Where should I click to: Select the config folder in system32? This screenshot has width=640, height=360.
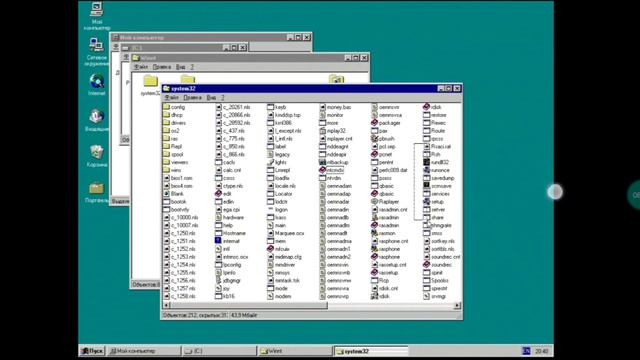(x=174, y=107)
